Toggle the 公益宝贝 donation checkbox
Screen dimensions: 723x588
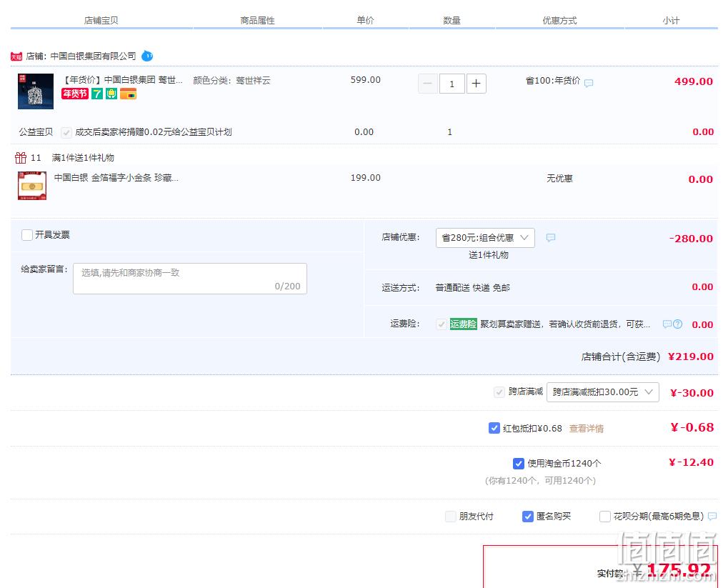pyautogui.click(x=66, y=133)
